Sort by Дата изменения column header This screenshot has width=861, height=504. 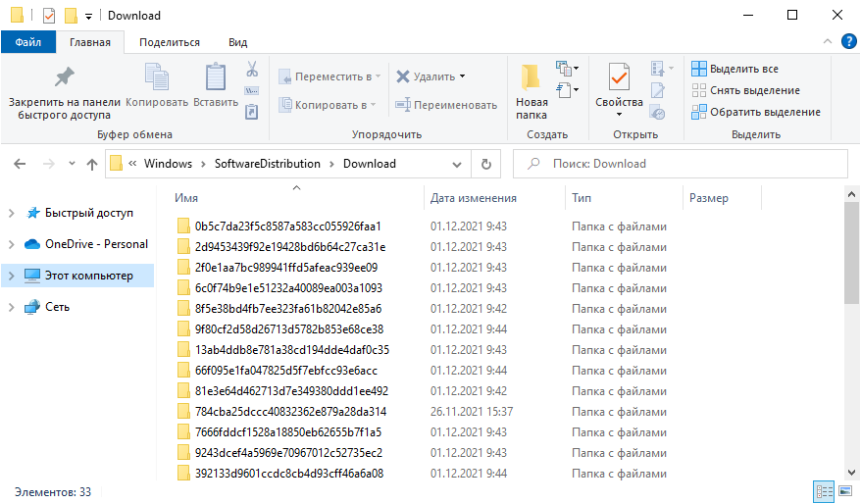coord(468,198)
